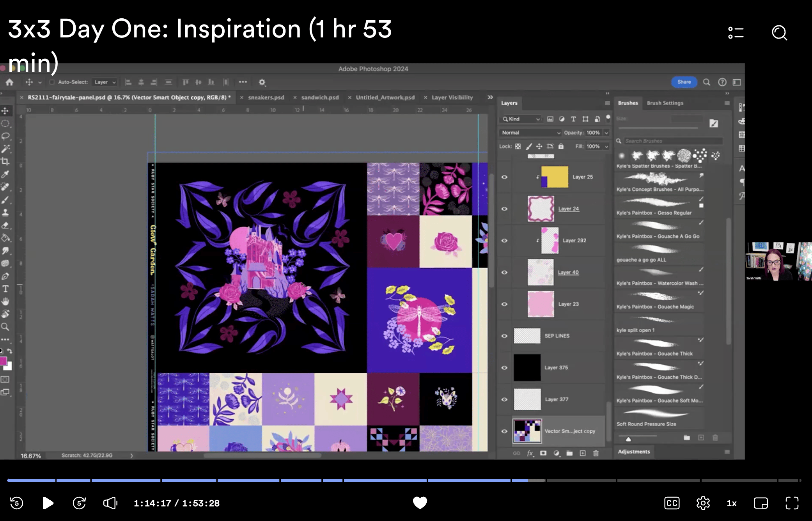Create a new layer group folder icon

point(569,453)
